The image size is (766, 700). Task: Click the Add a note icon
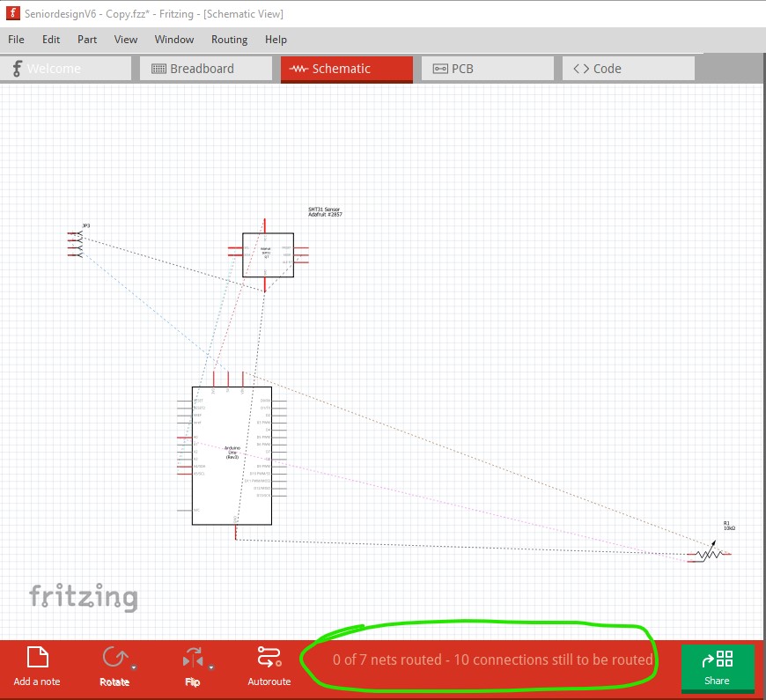(37, 657)
